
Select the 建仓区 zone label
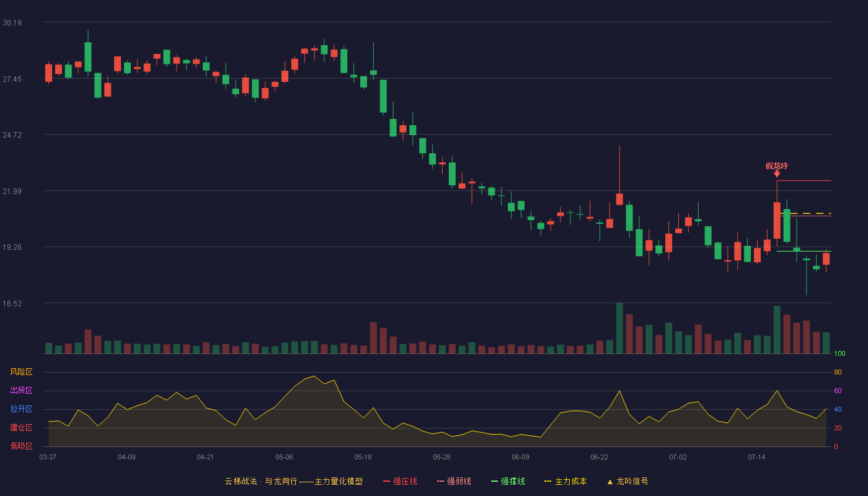[21, 428]
